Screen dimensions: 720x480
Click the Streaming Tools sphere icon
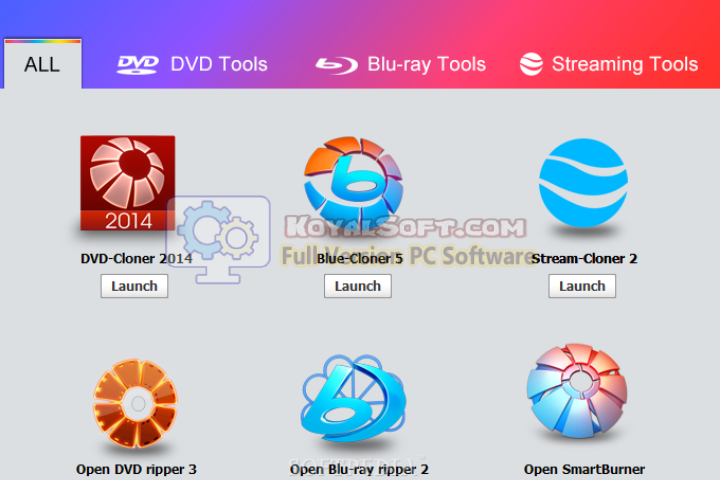[x=531, y=64]
